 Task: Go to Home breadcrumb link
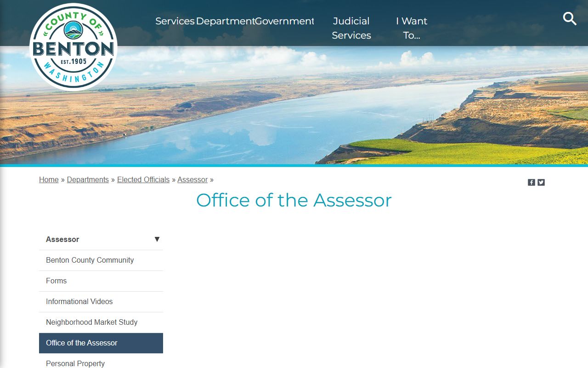pyautogui.click(x=49, y=180)
